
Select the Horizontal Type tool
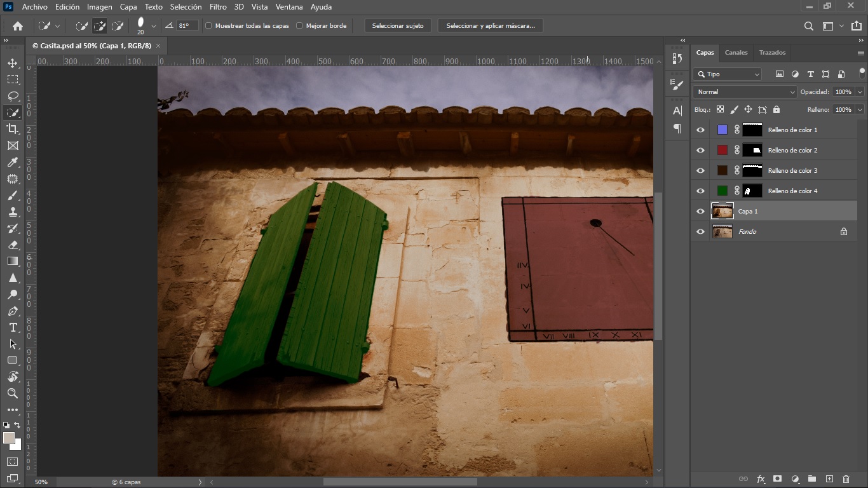13,327
